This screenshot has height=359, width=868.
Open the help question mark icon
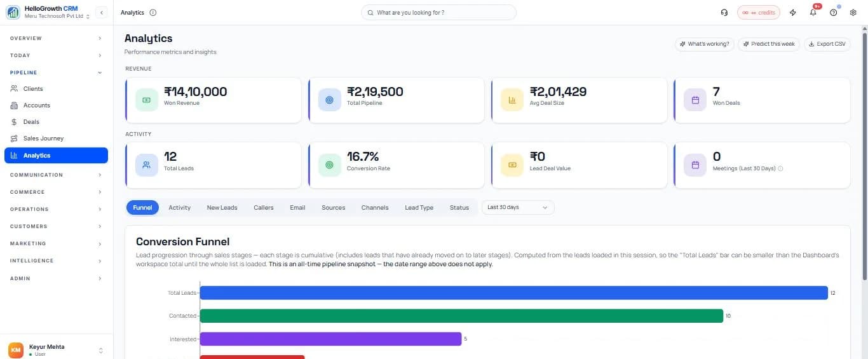(833, 13)
